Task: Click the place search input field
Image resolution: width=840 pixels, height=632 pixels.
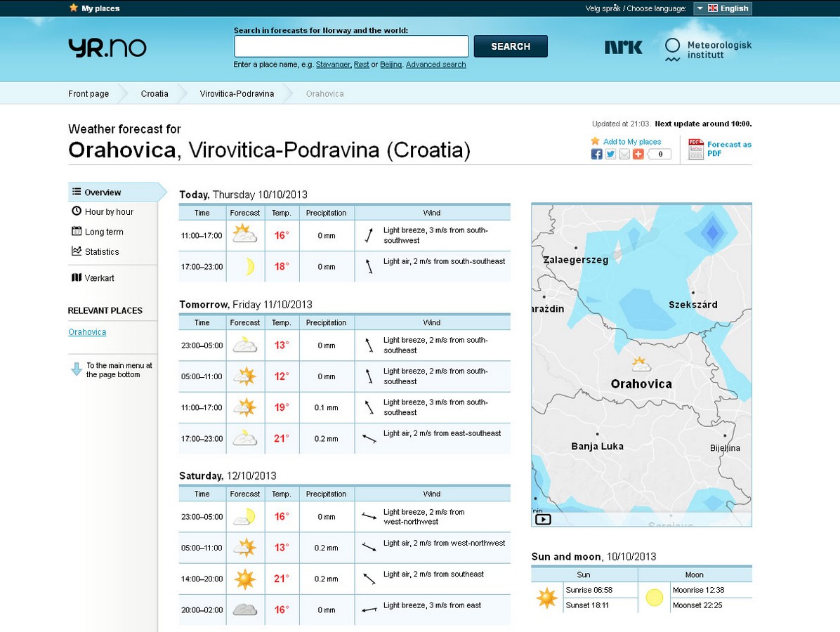Action: 351,46
